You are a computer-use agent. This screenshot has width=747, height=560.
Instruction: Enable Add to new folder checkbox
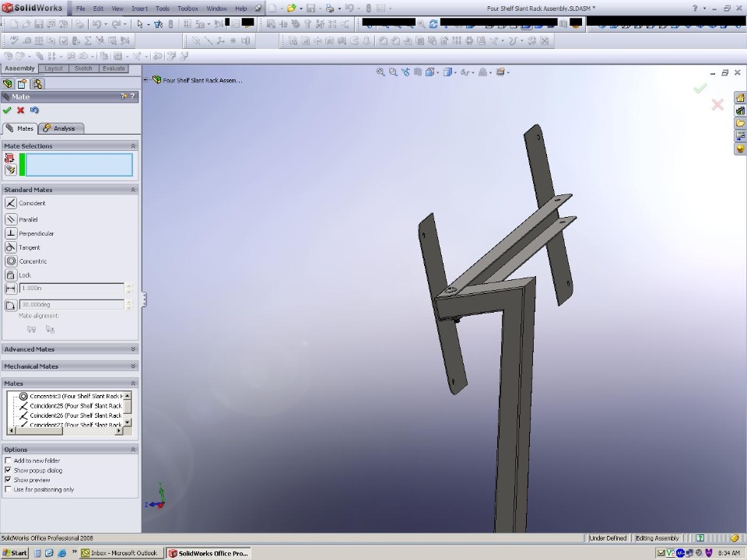pos(9,460)
